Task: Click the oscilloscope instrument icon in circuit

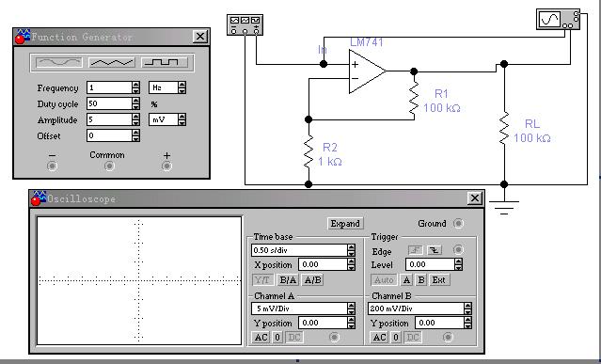Action: point(558,20)
